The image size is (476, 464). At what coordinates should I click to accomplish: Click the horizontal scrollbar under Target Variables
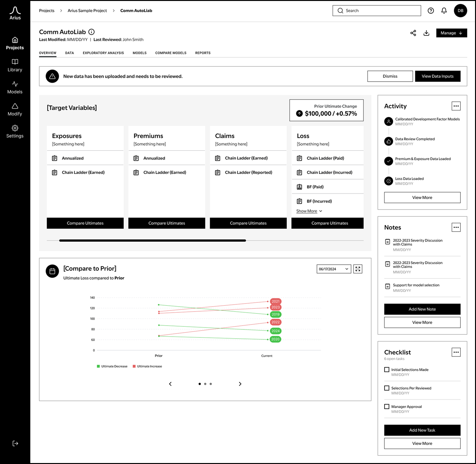click(152, 240)
